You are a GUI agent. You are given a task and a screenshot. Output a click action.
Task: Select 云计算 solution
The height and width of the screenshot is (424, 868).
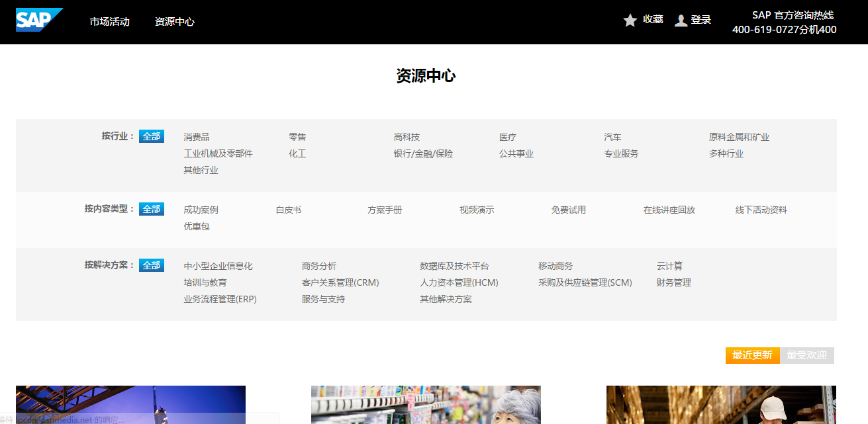669,267
